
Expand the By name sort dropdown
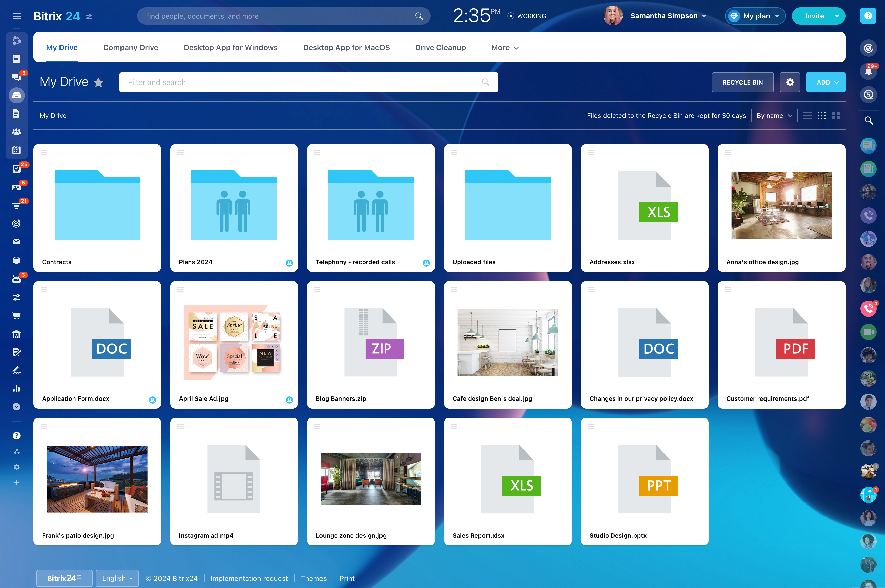[774, 115]
